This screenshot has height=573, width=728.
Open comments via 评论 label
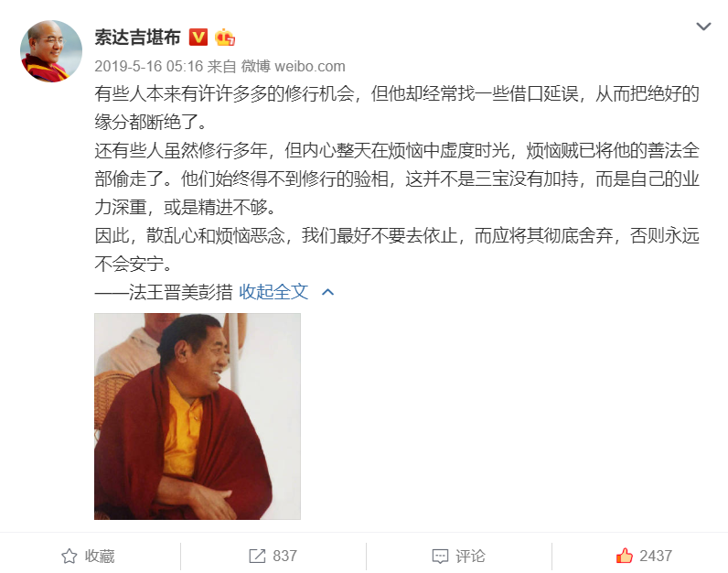click(x=470, y=556)
